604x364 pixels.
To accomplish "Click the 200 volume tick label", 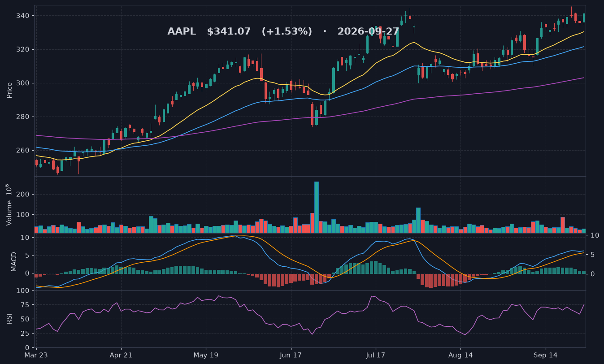I will point(22,195).
